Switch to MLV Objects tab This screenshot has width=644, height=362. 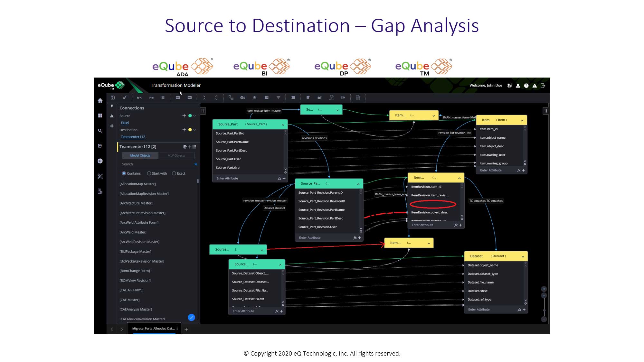click(x=176, y=155)
